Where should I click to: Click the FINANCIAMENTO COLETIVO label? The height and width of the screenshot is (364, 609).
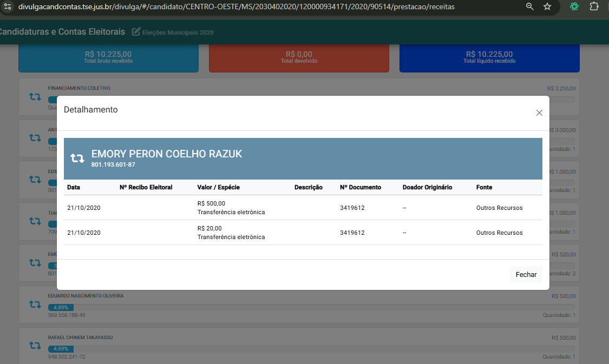point(79,88)
